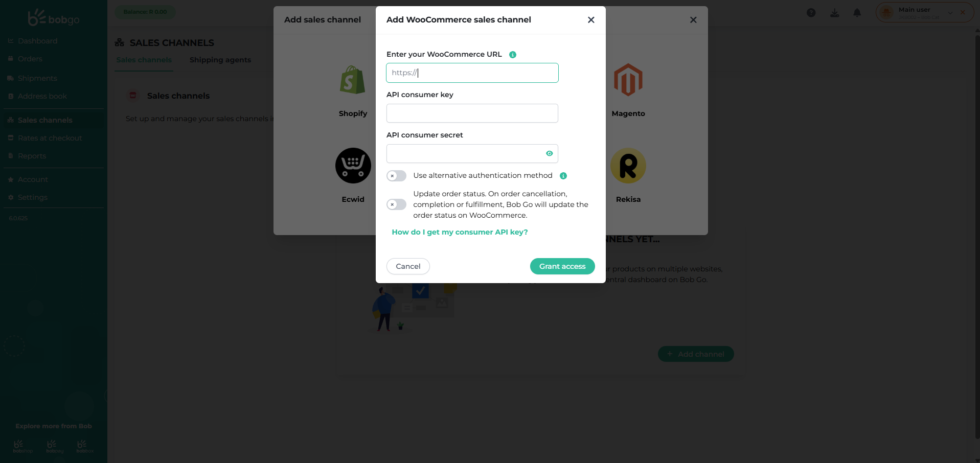
Task: Enable alternative authentication method toggle
Action: pyautogui.click(x=396, y=176)
